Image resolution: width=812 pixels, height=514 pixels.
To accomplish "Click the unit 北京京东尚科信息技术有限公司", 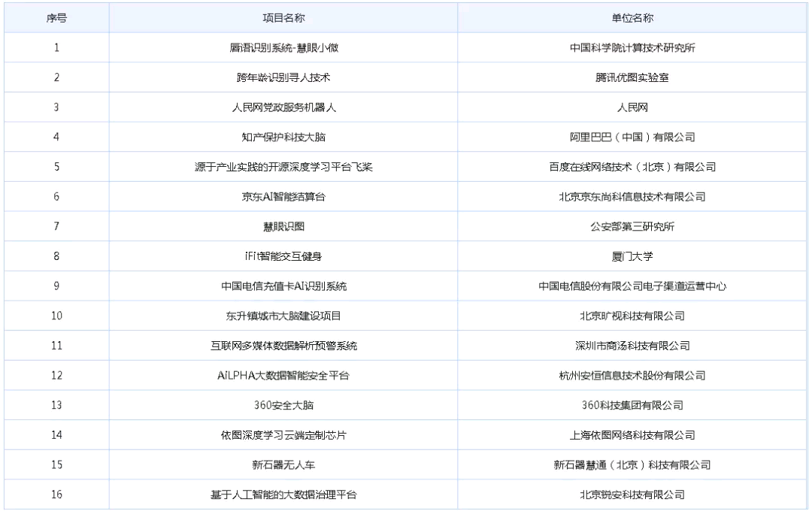I will (x=632, y=197).
